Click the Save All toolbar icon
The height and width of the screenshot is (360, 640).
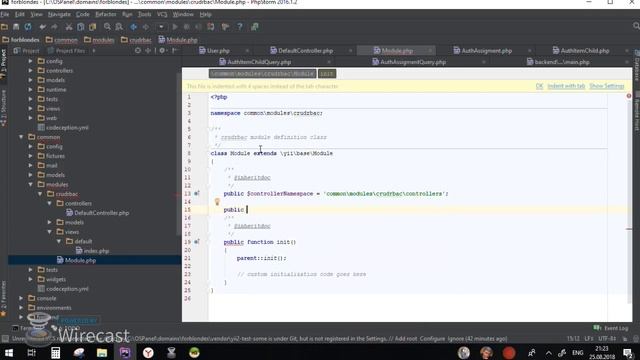click(16, 27)
